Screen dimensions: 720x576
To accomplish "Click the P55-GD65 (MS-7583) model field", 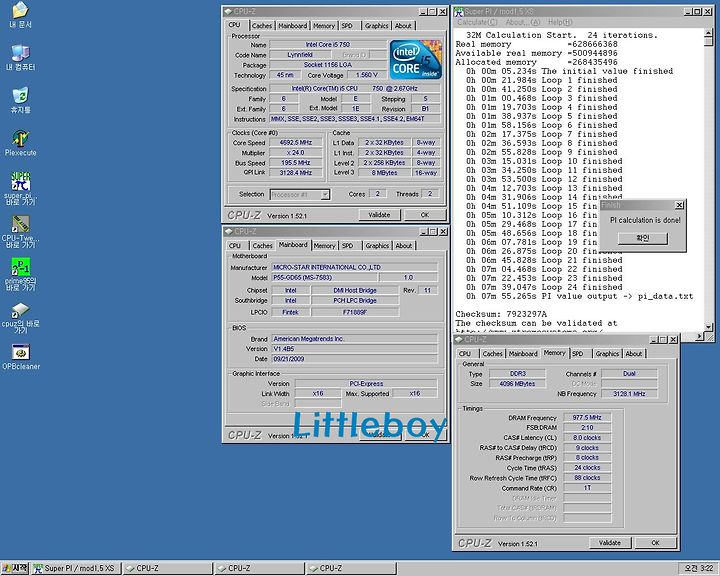I will pos(324,277).
